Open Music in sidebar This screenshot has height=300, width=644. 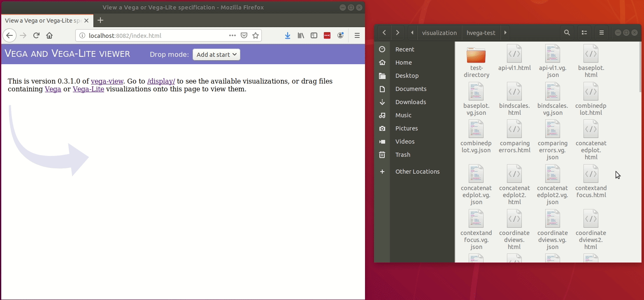point(414,115)
